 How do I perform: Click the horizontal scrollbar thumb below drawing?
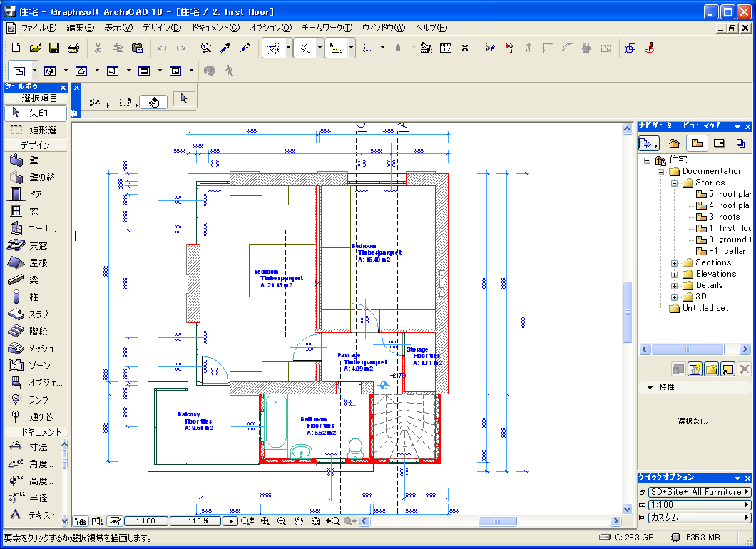pyautogui.click(x=498, y=521)
